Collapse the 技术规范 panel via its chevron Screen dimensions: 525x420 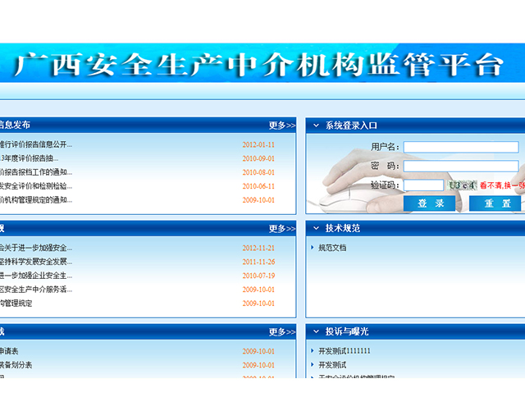pos(316,228)
